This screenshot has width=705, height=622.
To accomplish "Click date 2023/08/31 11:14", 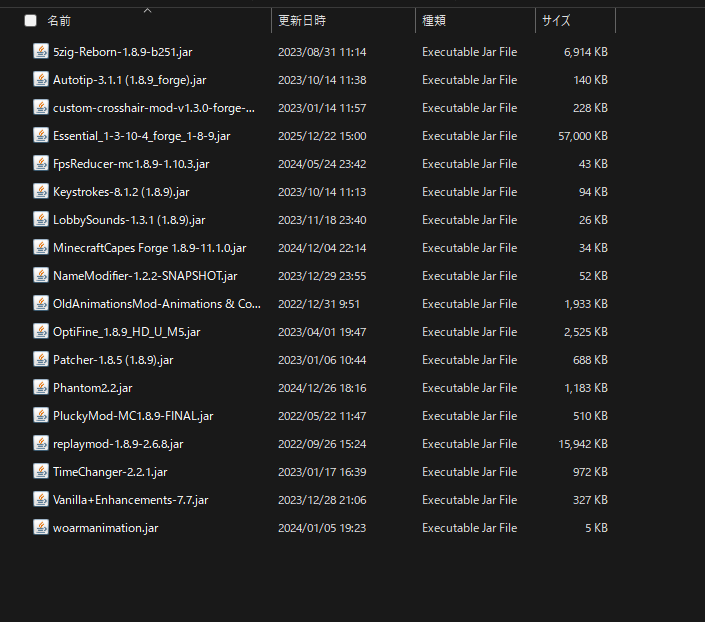I will coord(322,52).
